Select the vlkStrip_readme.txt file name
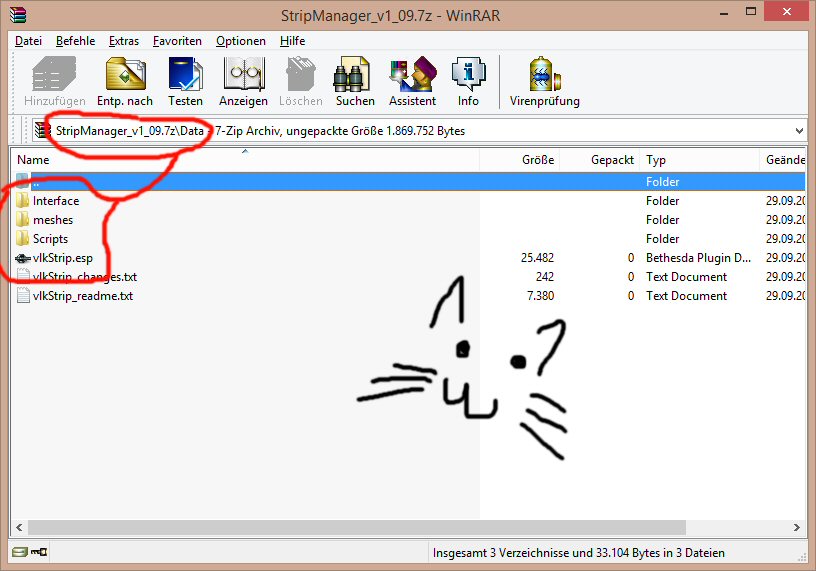This screenshot has height=571, width=816. 83,296
